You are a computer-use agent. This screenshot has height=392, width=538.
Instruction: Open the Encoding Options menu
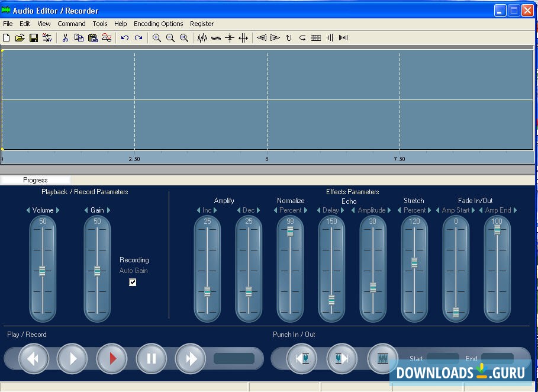[158, 24]
